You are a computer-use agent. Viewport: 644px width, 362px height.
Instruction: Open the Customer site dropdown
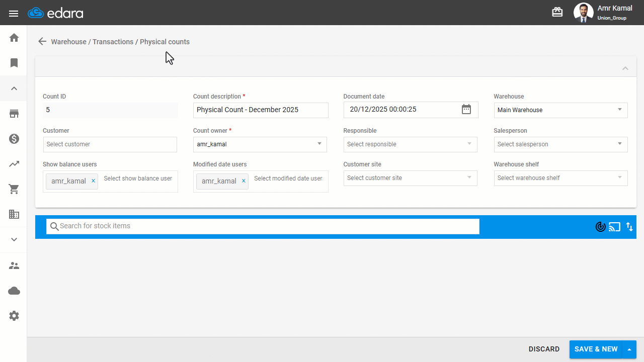click(411, 178)
